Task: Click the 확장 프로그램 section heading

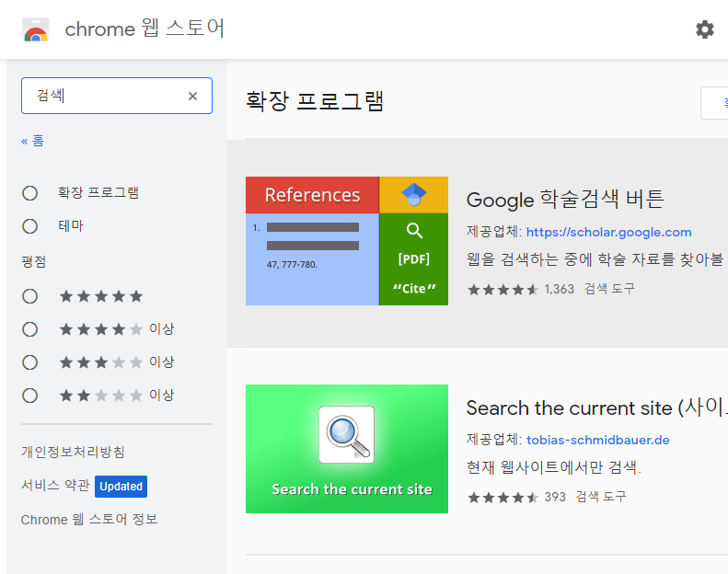Action: (x=315, y=100)
